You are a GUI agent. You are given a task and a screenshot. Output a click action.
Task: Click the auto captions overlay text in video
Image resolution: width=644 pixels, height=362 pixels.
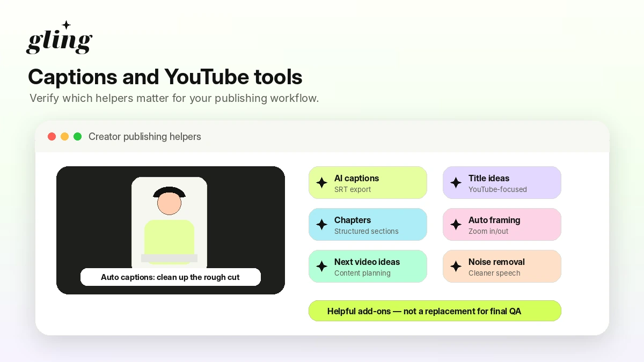point(170,277)
